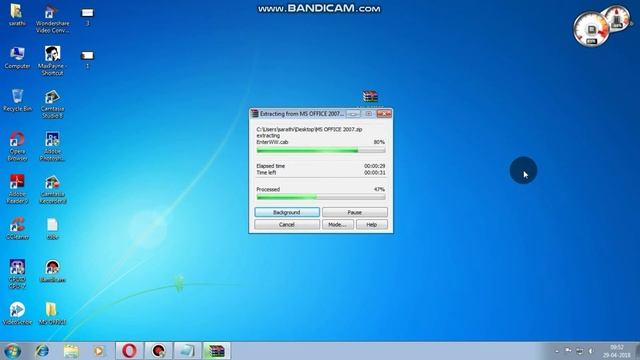Switch to Bandicam in the taskbar
Image resolution: width=640 pixels, height=360 pixels.
[159, 351]
